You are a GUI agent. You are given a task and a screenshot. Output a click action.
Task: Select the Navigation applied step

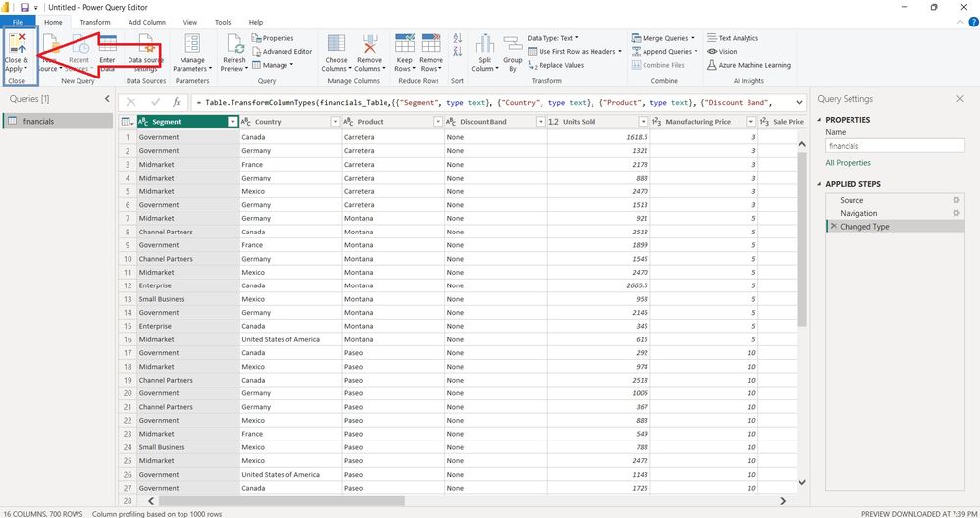[895, 213]
